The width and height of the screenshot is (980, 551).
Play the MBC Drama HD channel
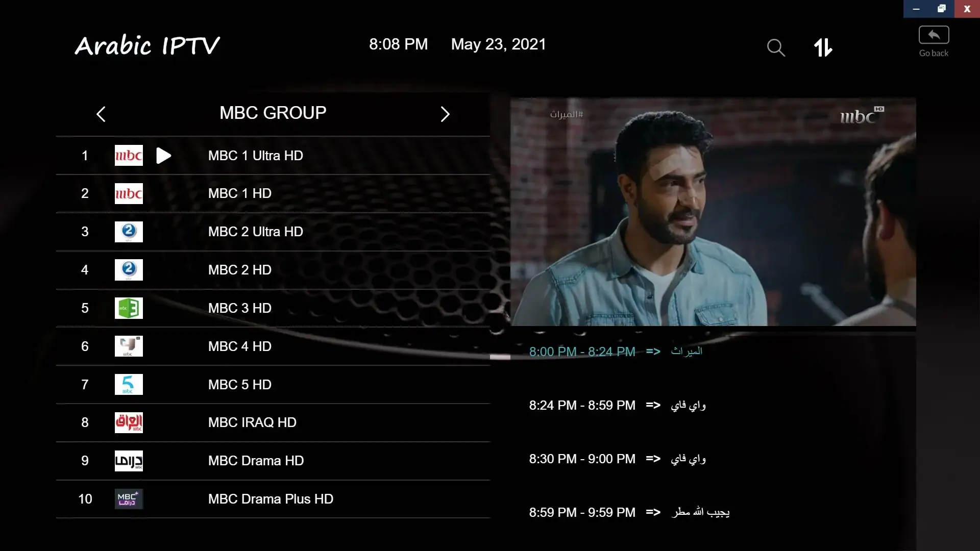[x=256, y=461]
